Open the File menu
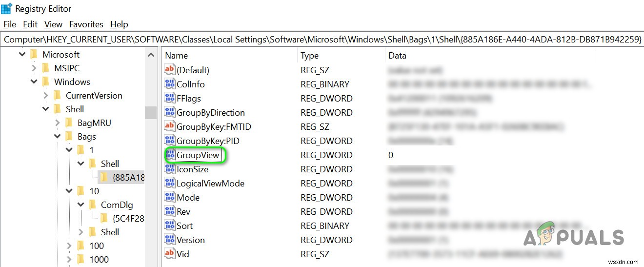Screen dimensions: 644x267 (10, 24)
